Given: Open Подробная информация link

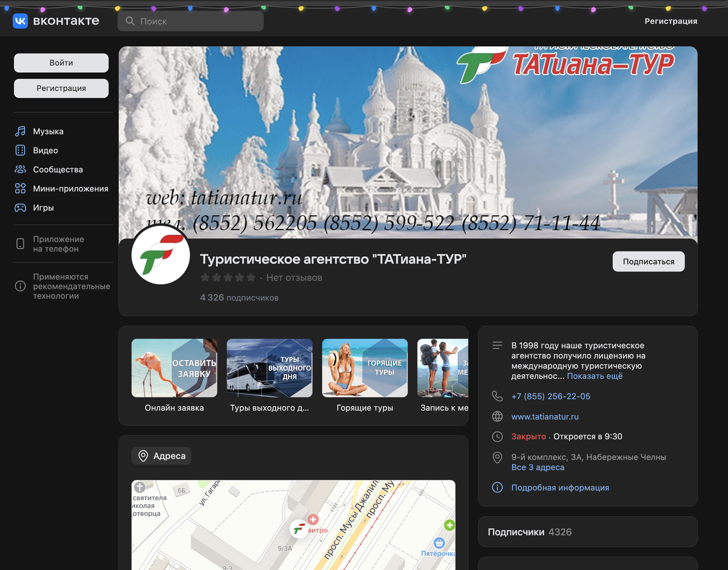Looking at the screenshot, I should pyautogui.click(x=560, y=487).
